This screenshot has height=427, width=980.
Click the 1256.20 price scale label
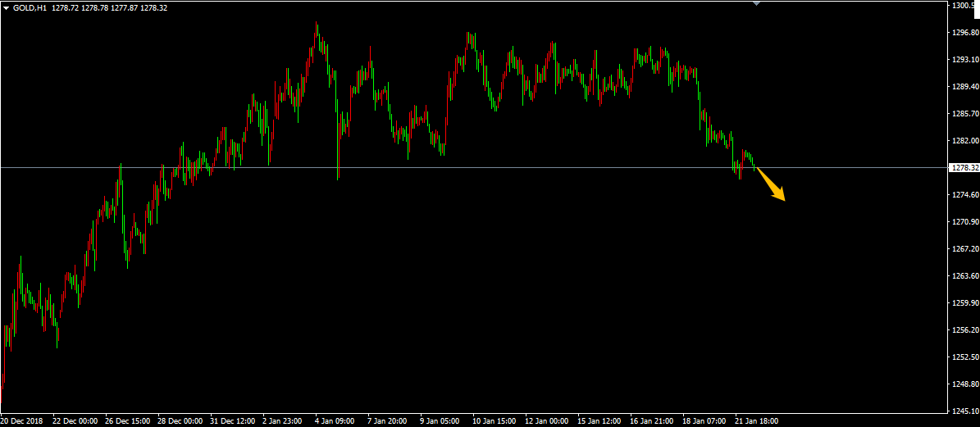[x=964, y=330]
